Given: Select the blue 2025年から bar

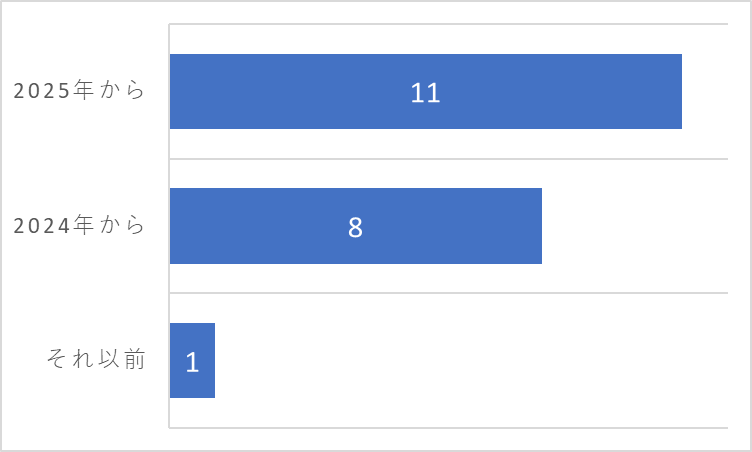Looking at the screenshot, I should [x=426, y=92].
